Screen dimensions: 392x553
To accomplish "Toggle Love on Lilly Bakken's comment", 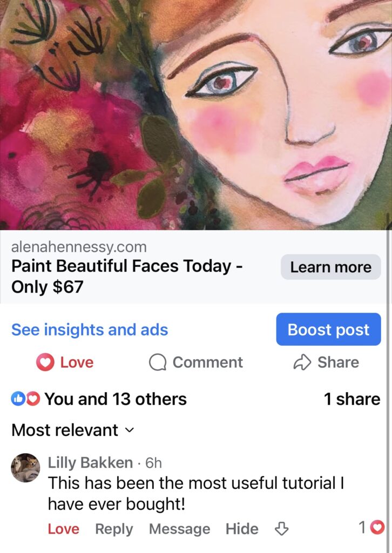I will coord(63,529).
